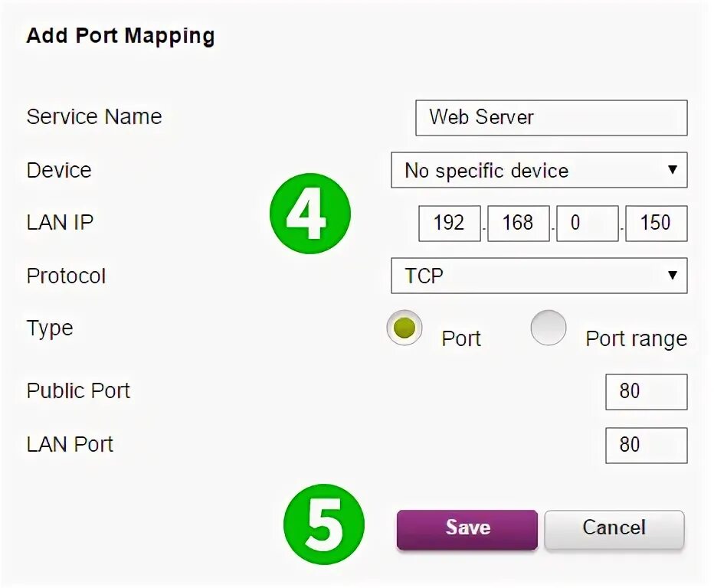Focus the Public Port field

[x=647, y=392]
